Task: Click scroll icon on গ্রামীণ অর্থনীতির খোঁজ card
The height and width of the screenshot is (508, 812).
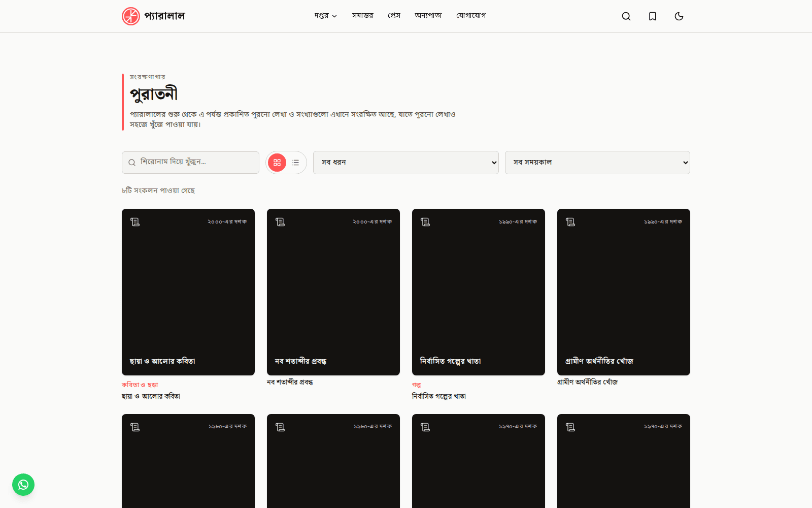Action: pyautogui.click(x=570, y=222)
